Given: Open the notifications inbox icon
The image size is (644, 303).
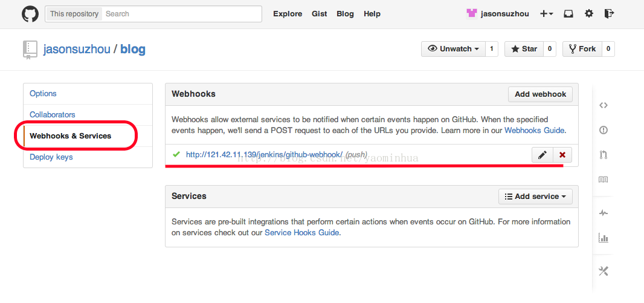Looking at the screenshot, I should (568, 13).
